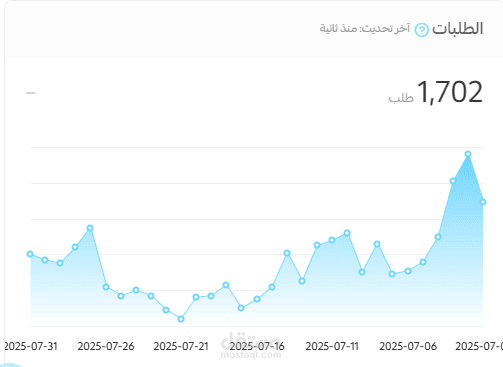Click the آخر تحديث: منذ ثانية text
Image resolution: width=503 pixels, height=367 pixels.
[365, 29]
